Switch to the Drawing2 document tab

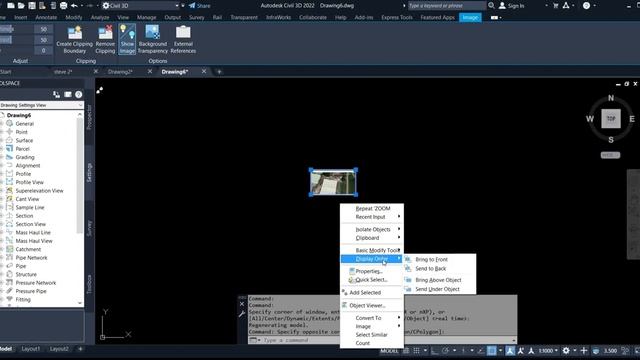(120, 72)
